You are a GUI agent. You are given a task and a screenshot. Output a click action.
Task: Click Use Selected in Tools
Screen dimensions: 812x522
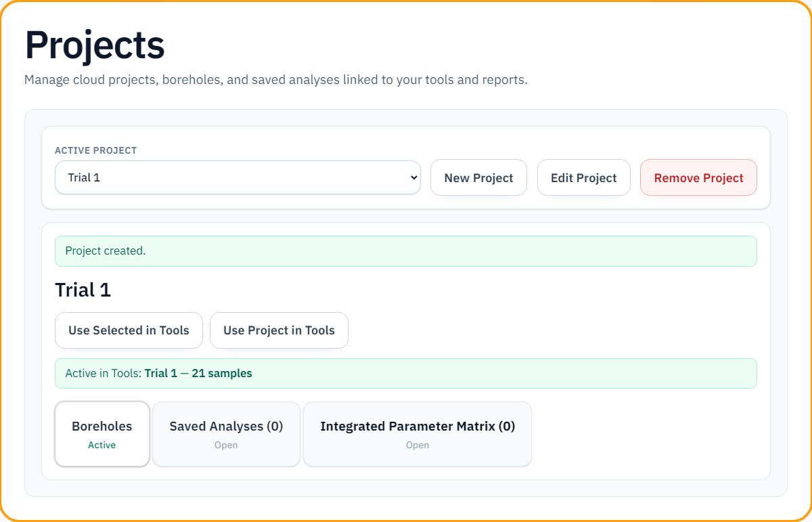(129, 330)
